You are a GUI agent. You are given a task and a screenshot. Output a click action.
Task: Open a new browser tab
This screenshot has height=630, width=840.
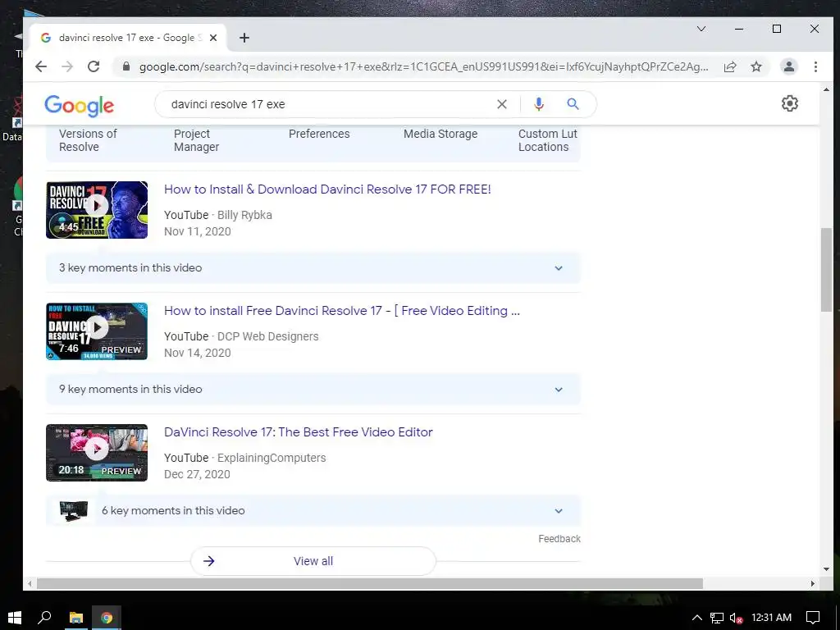244,38
